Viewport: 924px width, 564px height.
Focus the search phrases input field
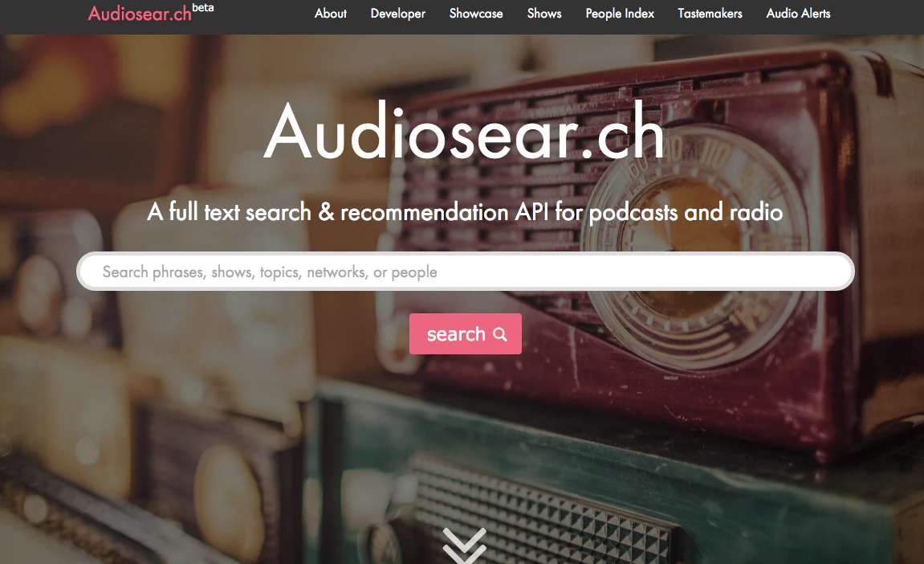pos(466,272)
